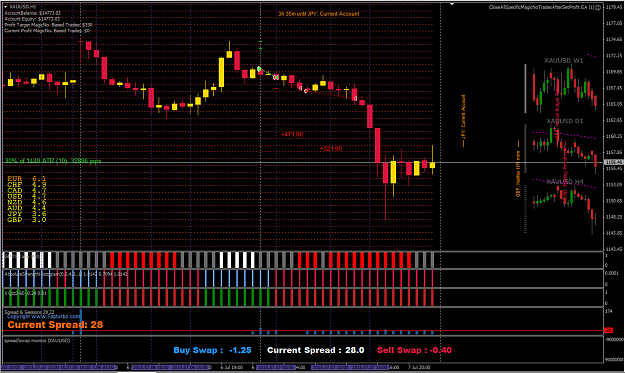The image size is (625, 373).
Task: Click the red +47100 label on the chart
Action: coord(292,134)
